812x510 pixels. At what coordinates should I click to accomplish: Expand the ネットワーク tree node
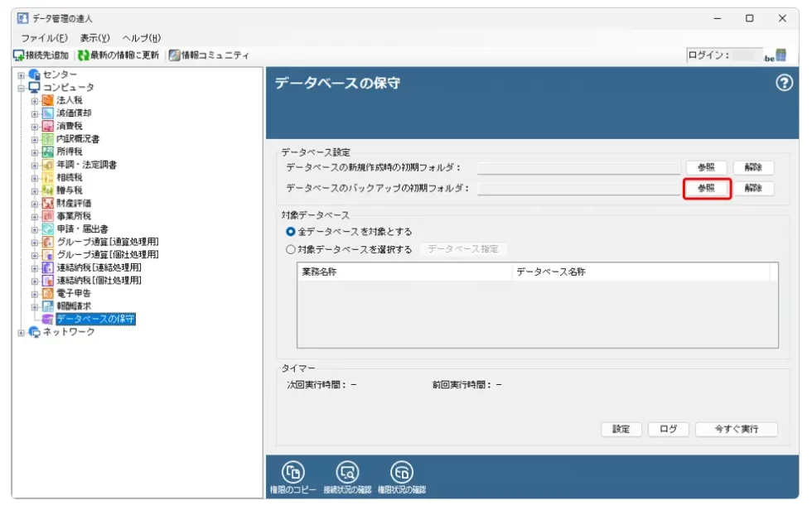[x=22, y=332]
